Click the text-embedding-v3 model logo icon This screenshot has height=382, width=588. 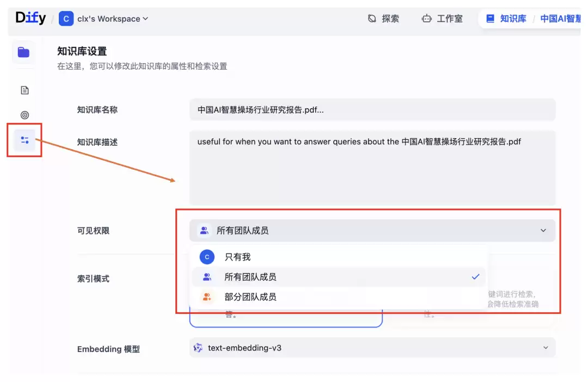click(x=198, y=348)
